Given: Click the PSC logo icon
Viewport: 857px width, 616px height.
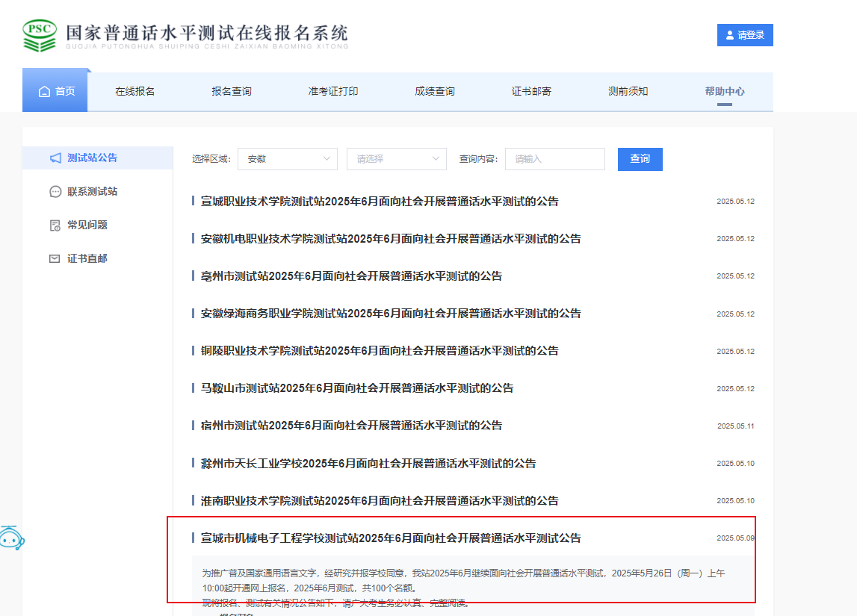Looking at the screenshot, I should 40,36.
